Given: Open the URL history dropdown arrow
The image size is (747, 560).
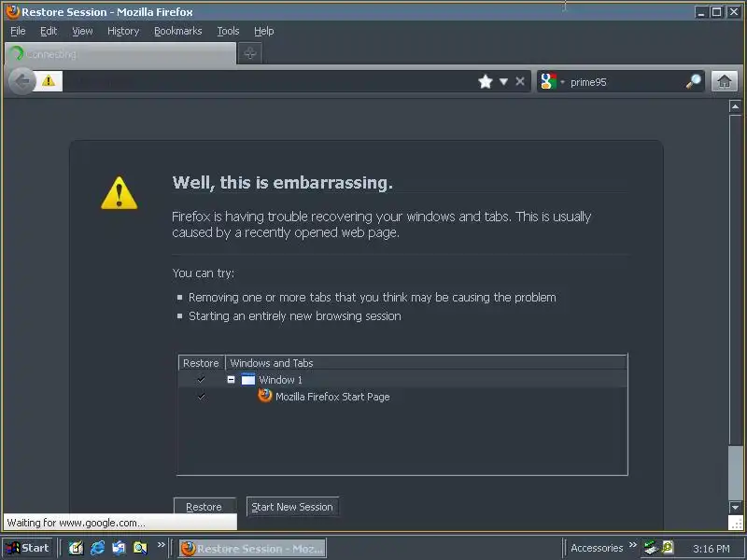Looking at the screenshot, I should point(503,82).
